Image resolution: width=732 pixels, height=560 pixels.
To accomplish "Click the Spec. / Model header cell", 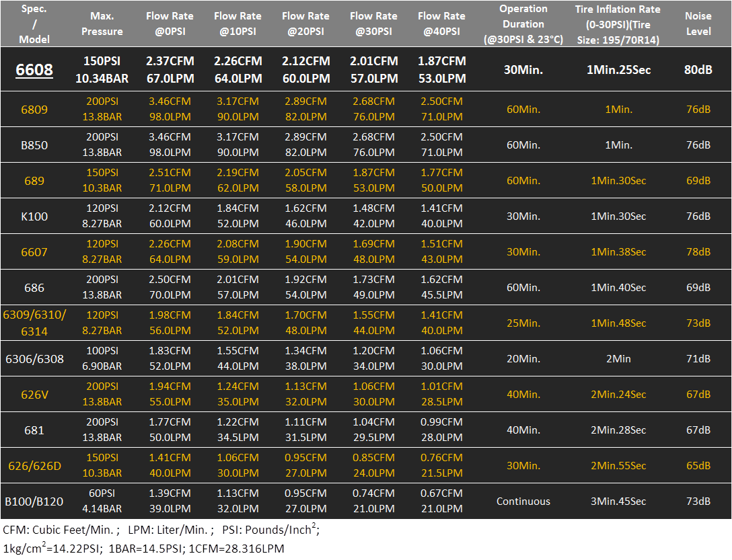I will point(34,24).
